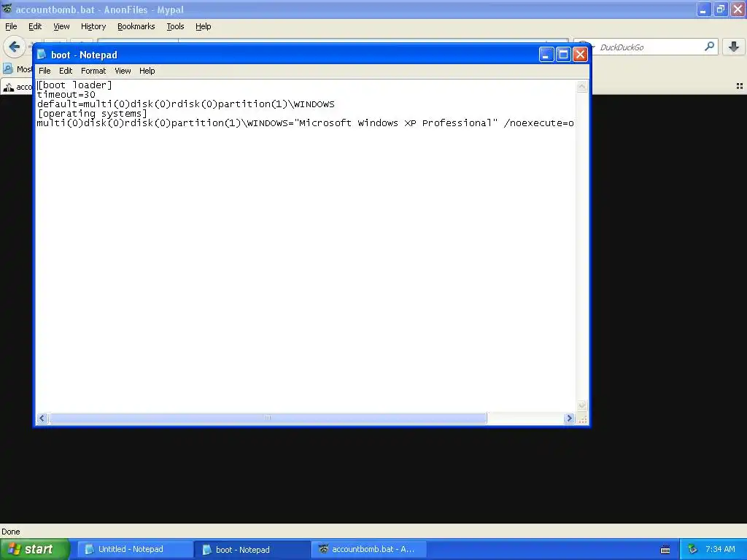Click the line starting with default=multi(0)disk(0)rdisk(0)
The image size is (747, 560).
pyautogui.click(x=186, y=104)
